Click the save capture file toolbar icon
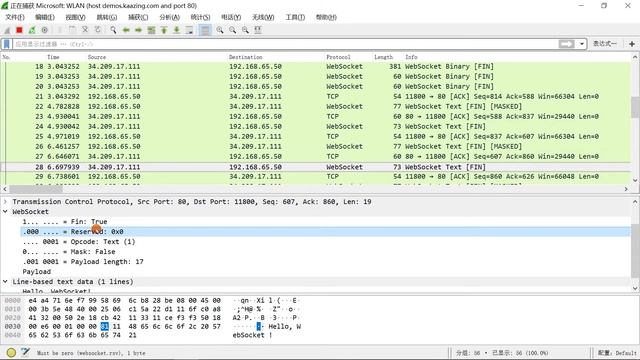The height and width of the screenshot is (360, 640). pyautogui.click(x=72, y=30)
